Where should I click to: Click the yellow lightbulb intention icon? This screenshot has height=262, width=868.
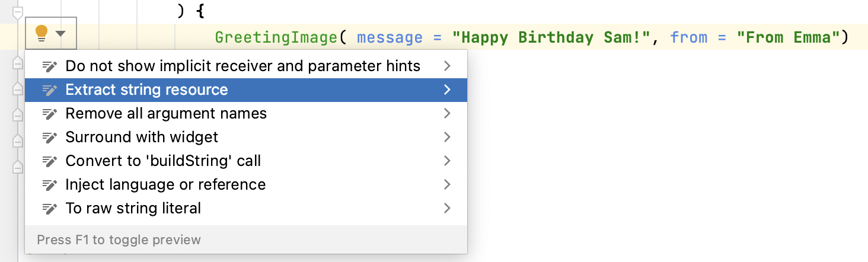pos(41,34)
